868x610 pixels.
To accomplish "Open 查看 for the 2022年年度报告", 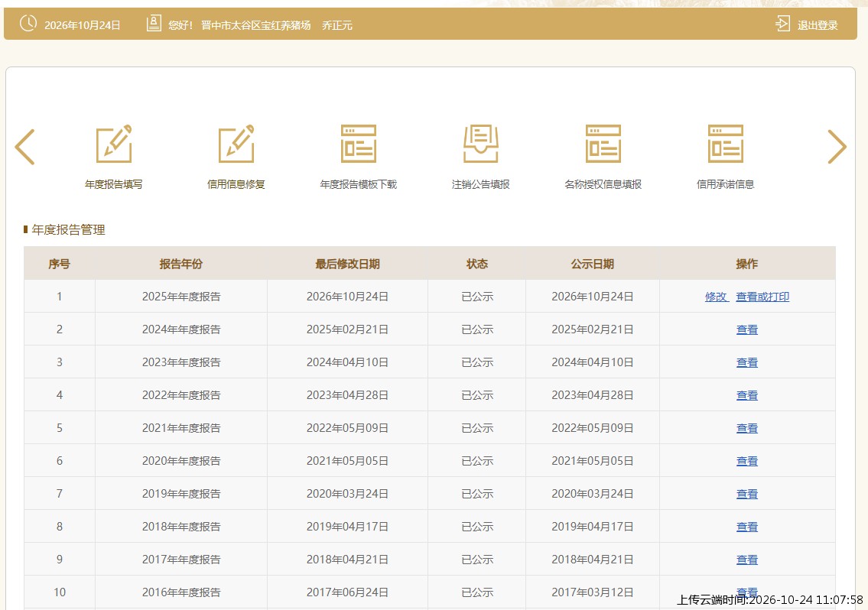I will point(747,395).
